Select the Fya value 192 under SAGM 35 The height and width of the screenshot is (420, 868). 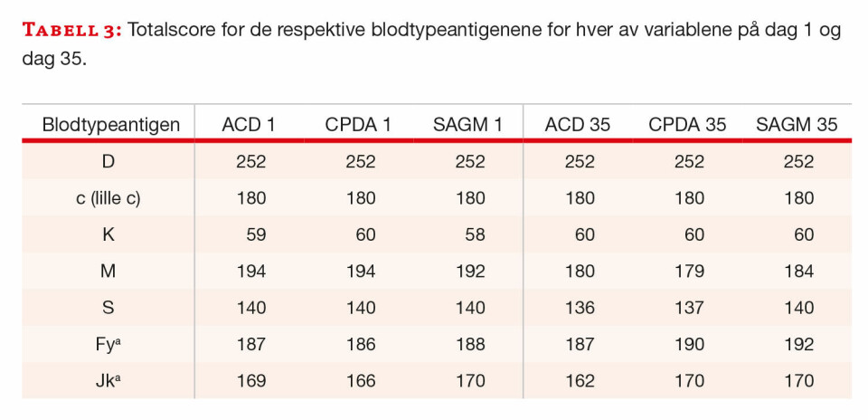coord(797,344)
